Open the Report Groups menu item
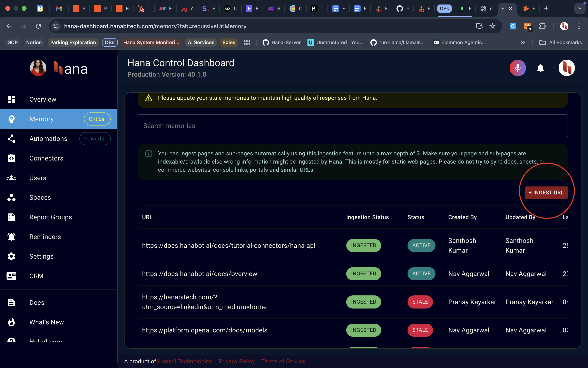588x368 pixels. (x=59, y=217)
